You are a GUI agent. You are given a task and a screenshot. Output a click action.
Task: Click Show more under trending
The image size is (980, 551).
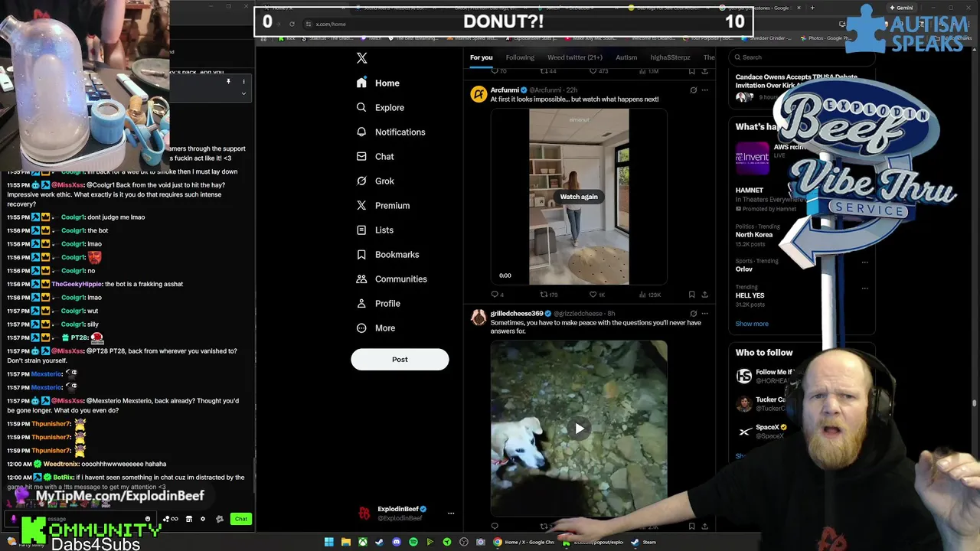click(752, 324)
